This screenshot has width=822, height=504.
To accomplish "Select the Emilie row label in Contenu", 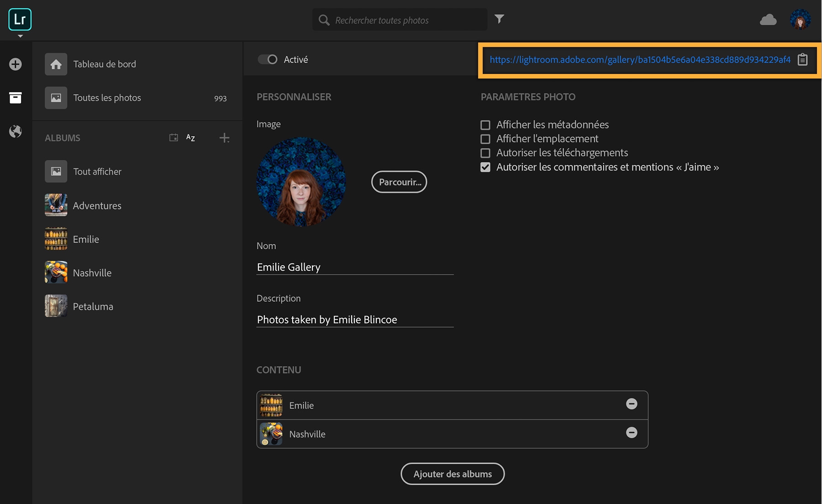I will [x=301, y=405].
